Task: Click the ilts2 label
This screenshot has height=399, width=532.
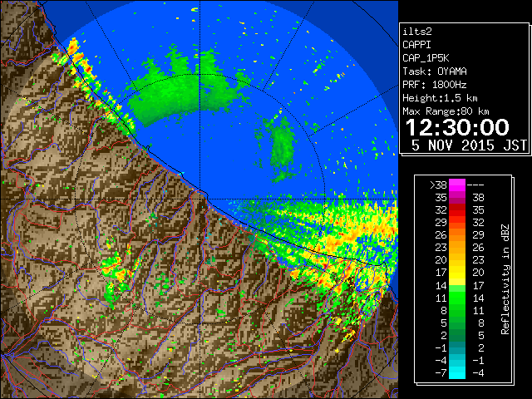Action: [x=417, y=32]
